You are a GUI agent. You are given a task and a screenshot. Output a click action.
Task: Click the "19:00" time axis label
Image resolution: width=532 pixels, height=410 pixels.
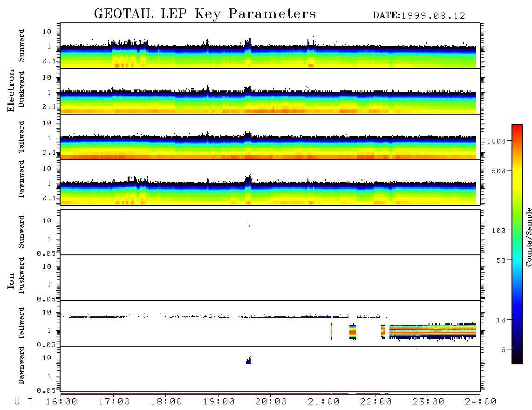coord(219,402)
